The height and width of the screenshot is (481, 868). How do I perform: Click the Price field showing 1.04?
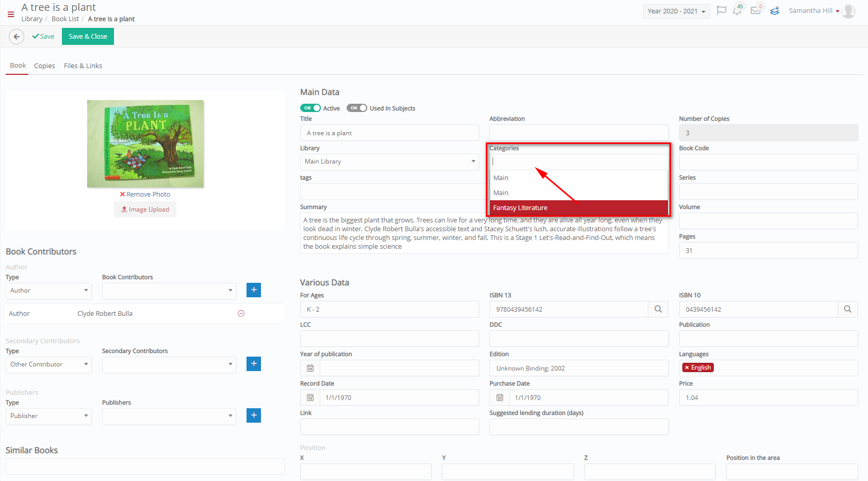(x=768, y=397)
